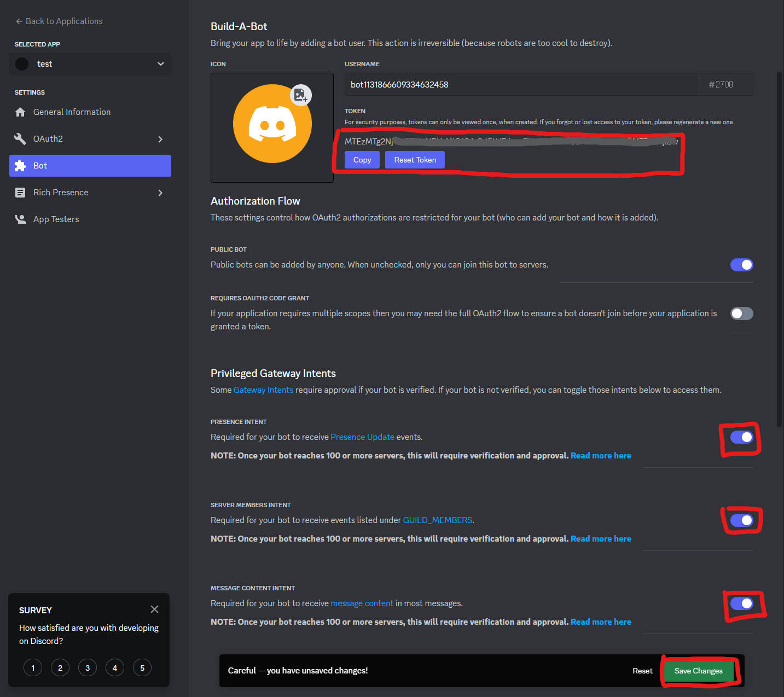Screen dimensions: 784x697
Task: Click the Build-A-Bot heading
Action: click(x=239, y=26)
